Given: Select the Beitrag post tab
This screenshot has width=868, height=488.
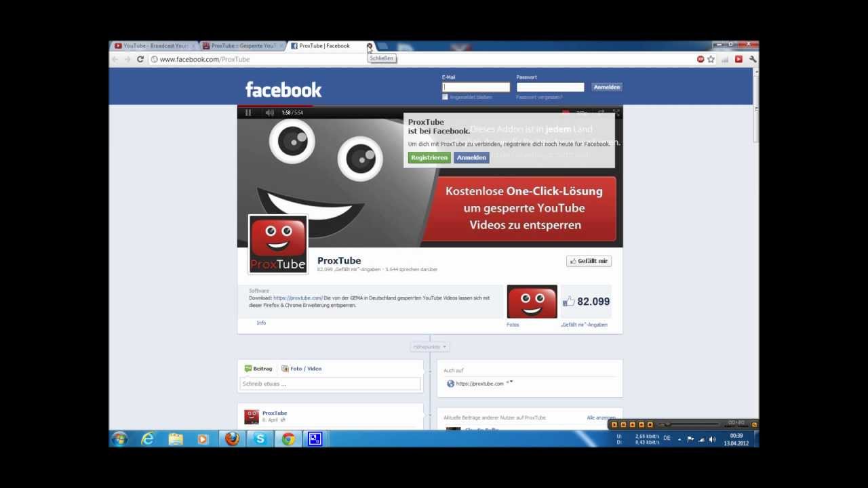Looking at the screenshot, I should pos(258,369).
